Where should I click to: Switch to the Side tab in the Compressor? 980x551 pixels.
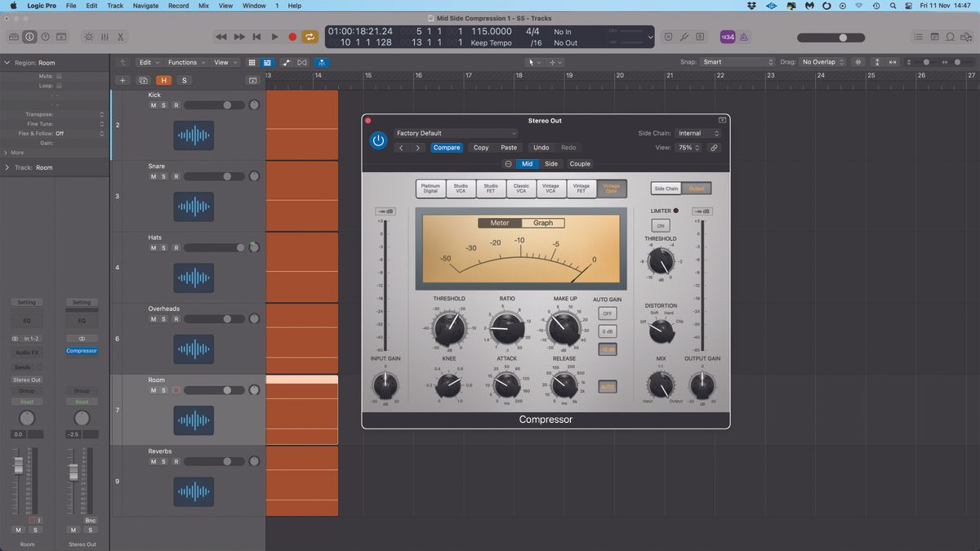tap(551, 163)
